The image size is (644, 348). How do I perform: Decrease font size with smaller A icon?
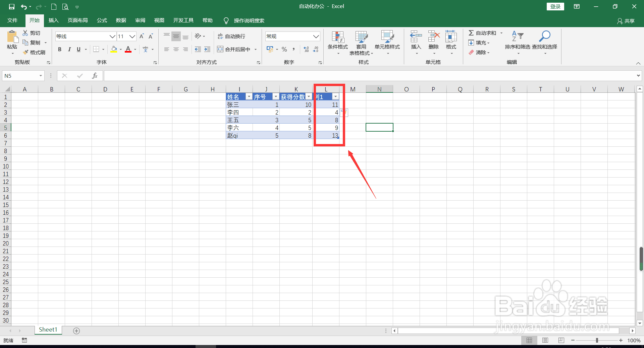(x=151, y=36)
